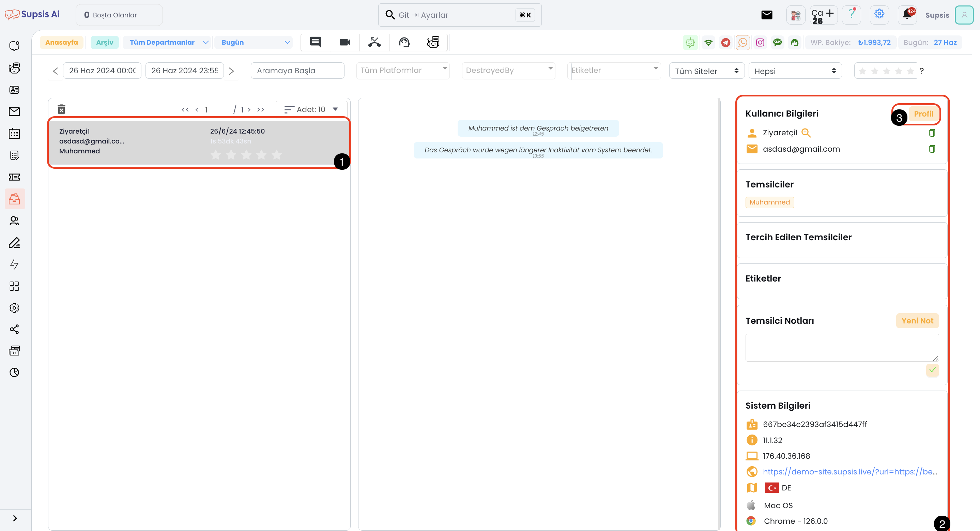Image resolution: width=980 pixels, height=531 pixels.
Task: Click the Yeni Not button
Action: pos(917,320)
